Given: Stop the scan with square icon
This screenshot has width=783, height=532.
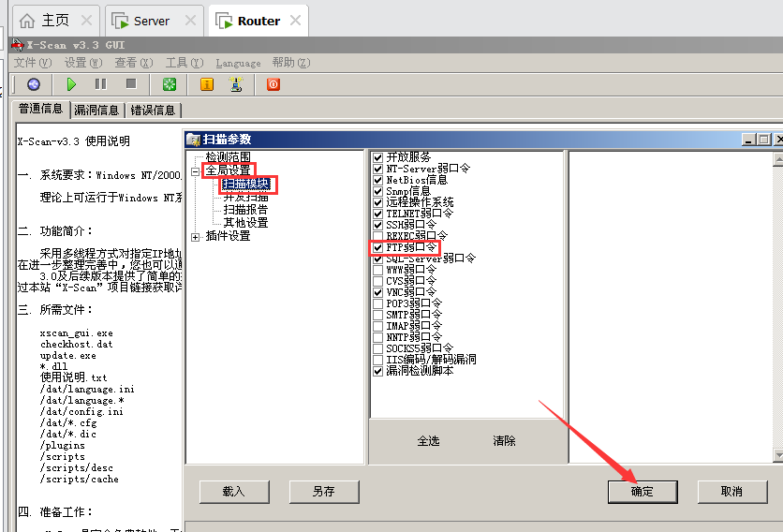Looking at the screenshot, I should click(x=131, y=83).
